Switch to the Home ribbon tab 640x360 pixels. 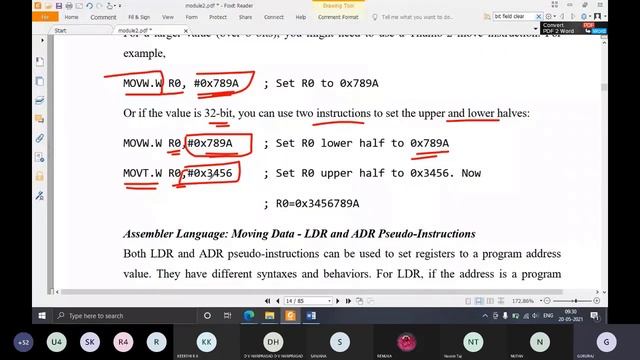coord(71,17)
